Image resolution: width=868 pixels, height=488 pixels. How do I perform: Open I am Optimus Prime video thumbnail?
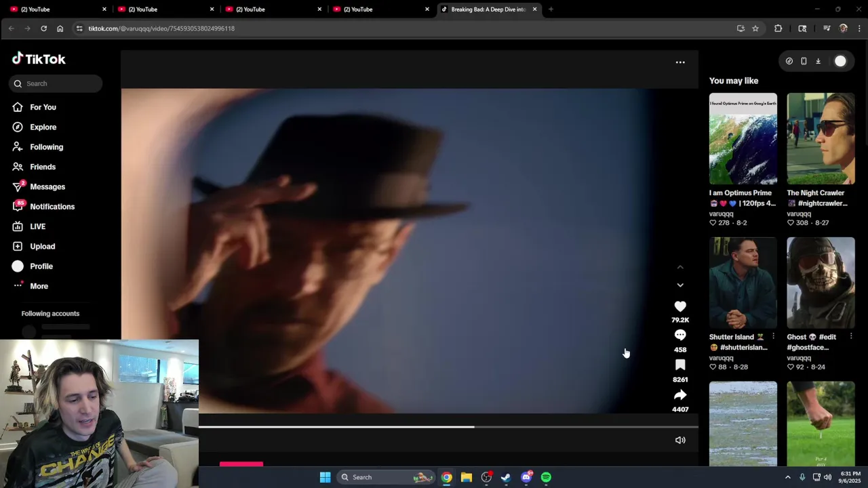(743, 139)
